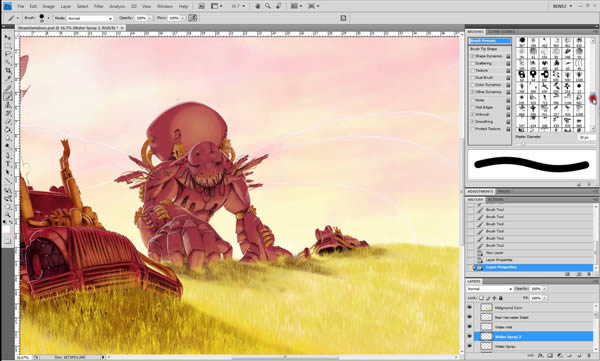Select the Rectangular Marquee tool
Image resolution: width=600 pixels, height=361 pixels.
coord(8,46)
